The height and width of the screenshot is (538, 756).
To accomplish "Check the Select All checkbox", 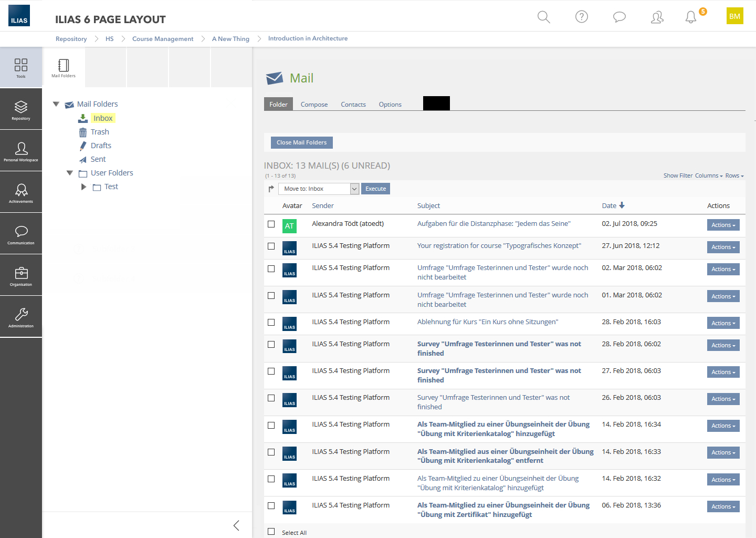I will [x=271, y=532].
